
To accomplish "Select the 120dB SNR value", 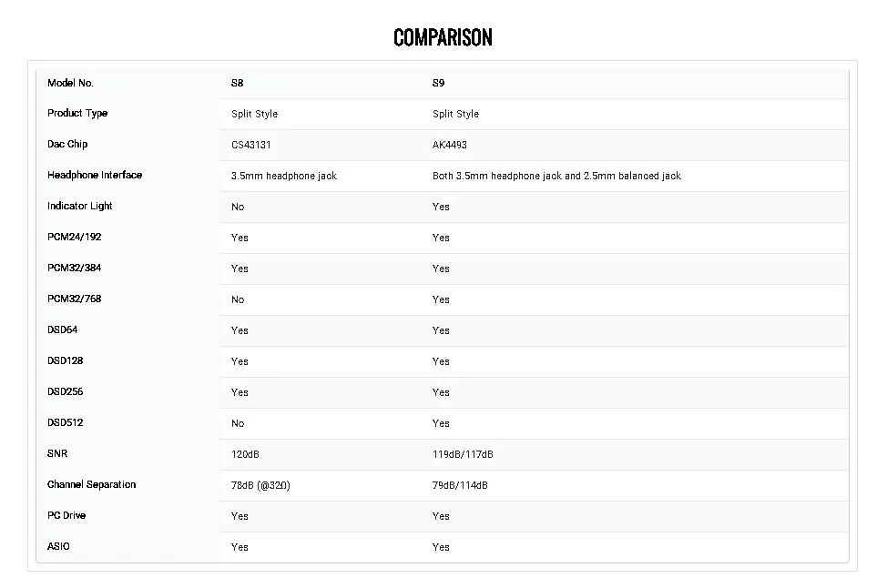I will click(x=245, y=454).
